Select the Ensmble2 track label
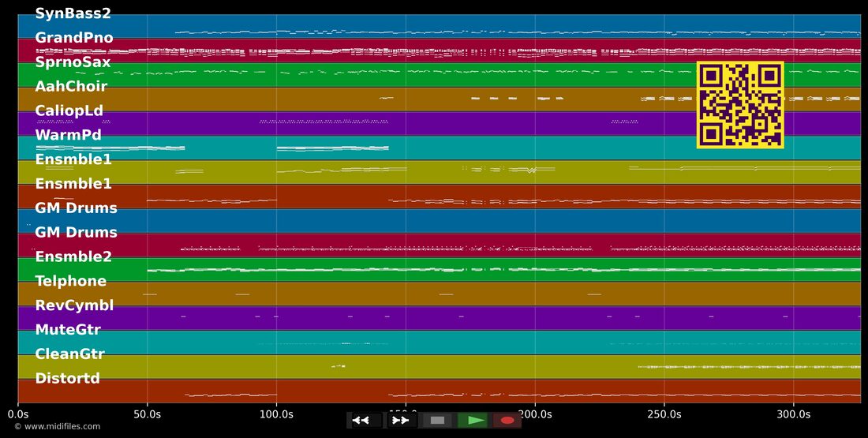The height and width of the screenshot is (438, 868). 73,257
